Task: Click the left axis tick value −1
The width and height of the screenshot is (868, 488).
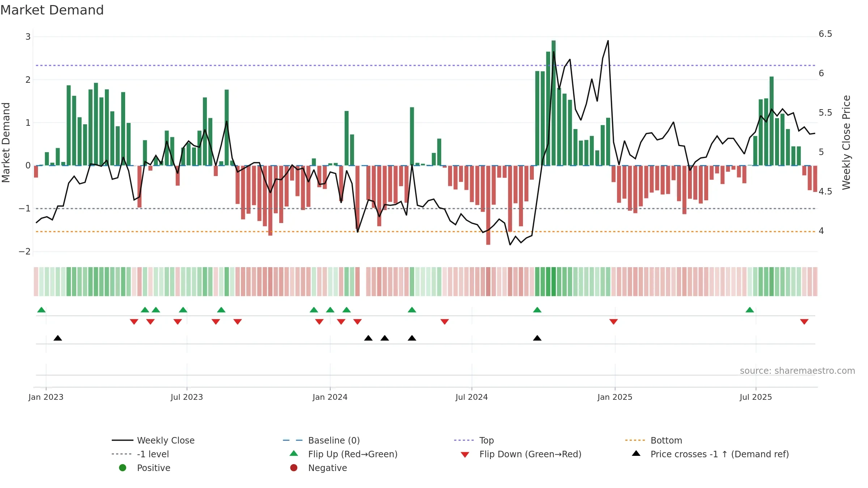Action: [x=25, y=209]
